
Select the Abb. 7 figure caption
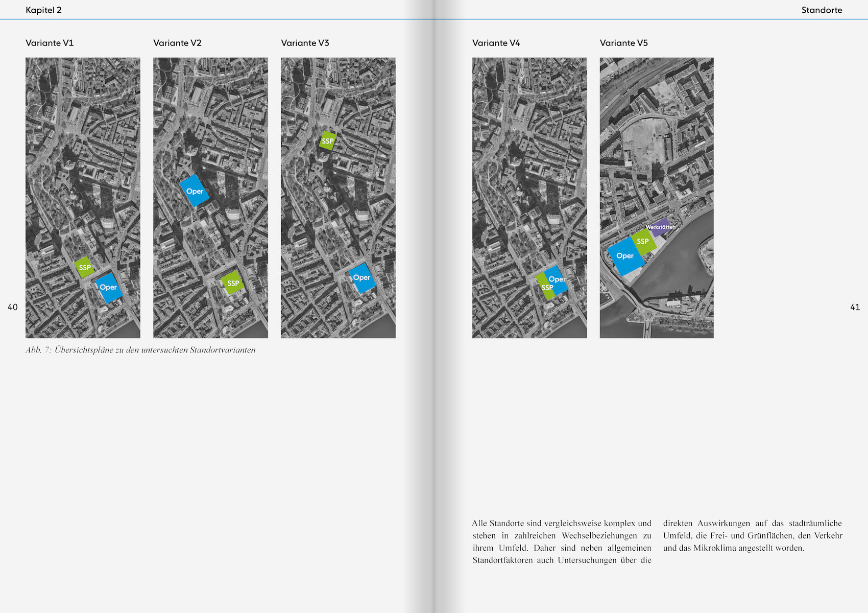pyautogui.click(x=140, y=350)
